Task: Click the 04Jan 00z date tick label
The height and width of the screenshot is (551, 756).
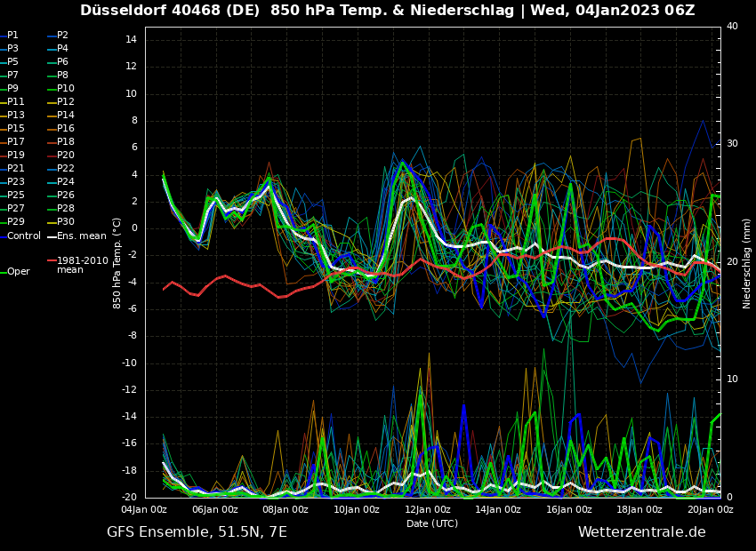Action: pyautogui.click(x=144, y=510)
